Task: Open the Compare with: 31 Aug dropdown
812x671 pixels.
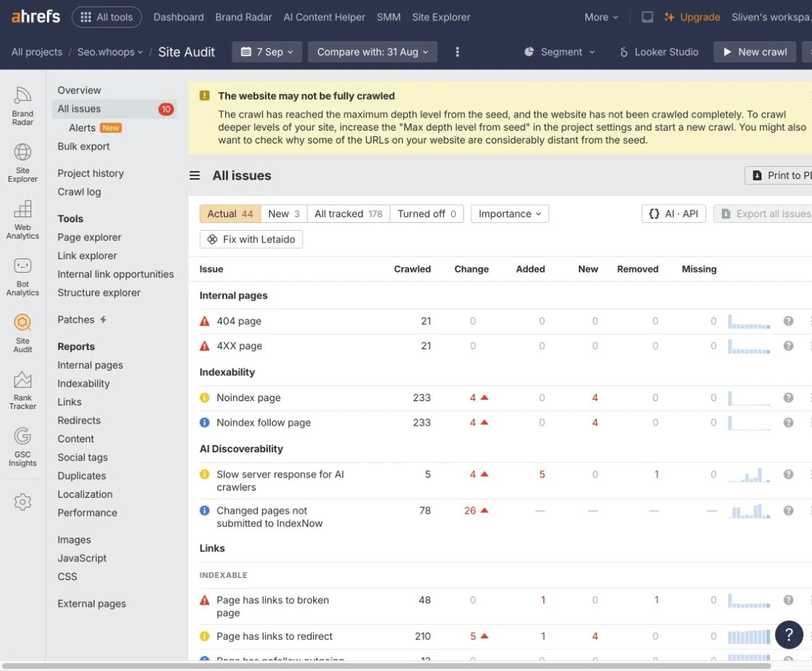Action: [x=372, y=52]
